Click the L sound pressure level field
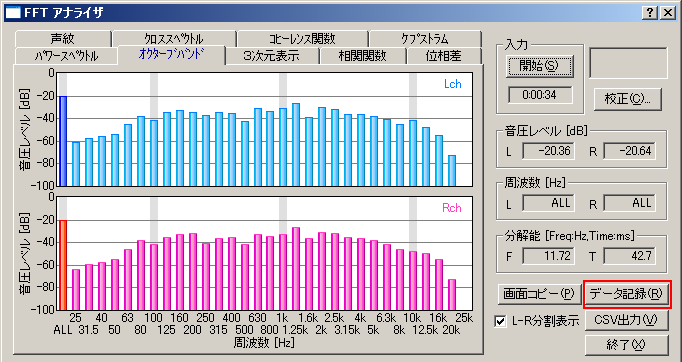The image size is (682, 362). [x=548, y=151]
